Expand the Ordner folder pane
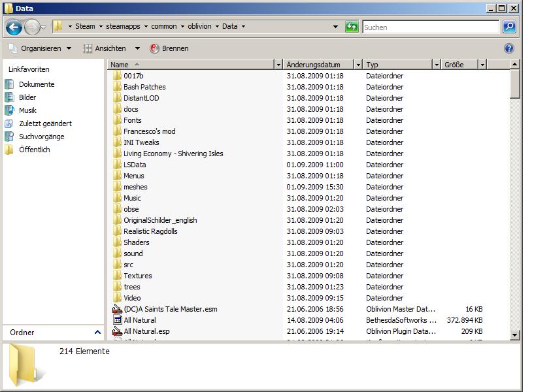 97,333
